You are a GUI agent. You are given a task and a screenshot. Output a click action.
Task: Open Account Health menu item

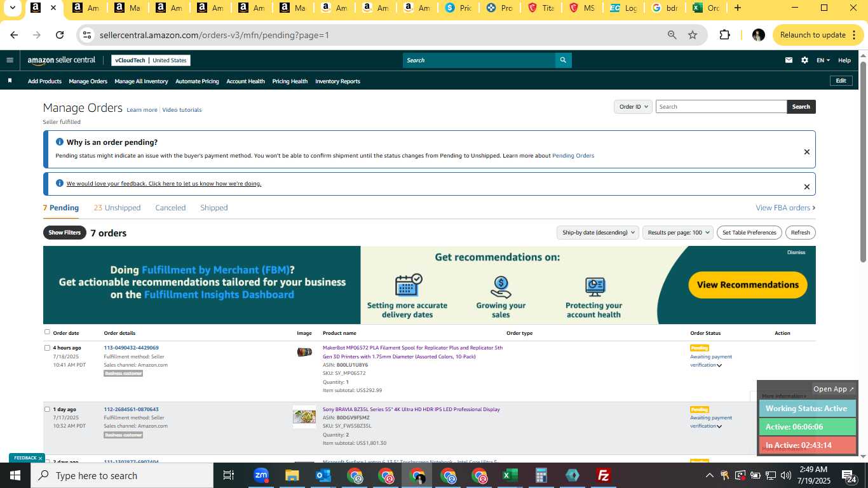click(245, 81)
